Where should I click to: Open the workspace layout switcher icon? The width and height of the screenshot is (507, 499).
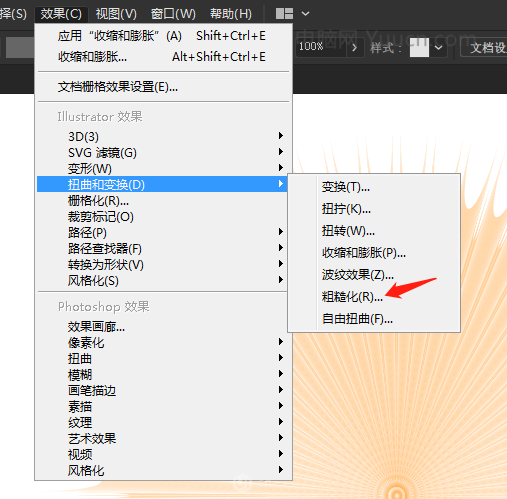[284, 14]
